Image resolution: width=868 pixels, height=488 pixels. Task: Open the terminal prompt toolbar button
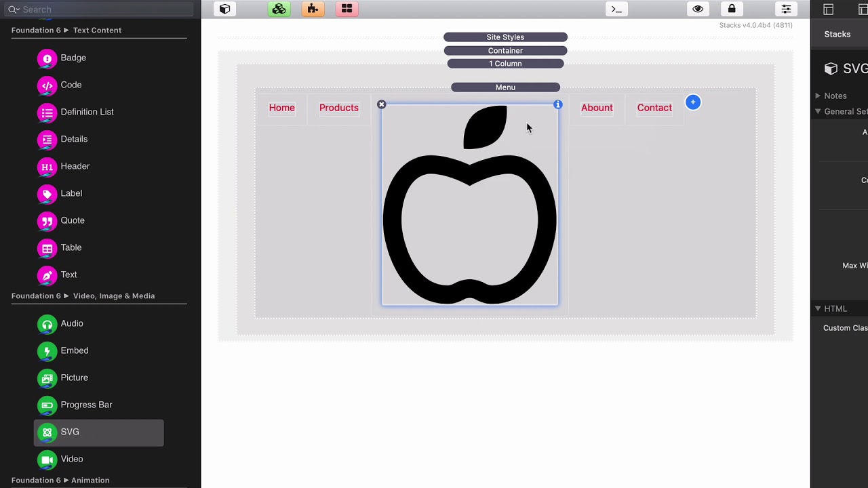coord(616,9)
